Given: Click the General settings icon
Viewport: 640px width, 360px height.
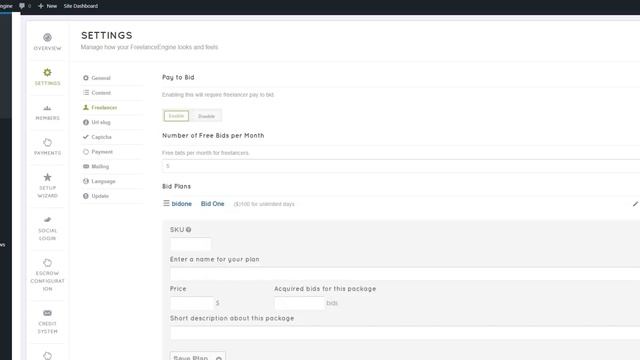Looking at the screenshot, I should pyautogui.click(x=86, y=78).
